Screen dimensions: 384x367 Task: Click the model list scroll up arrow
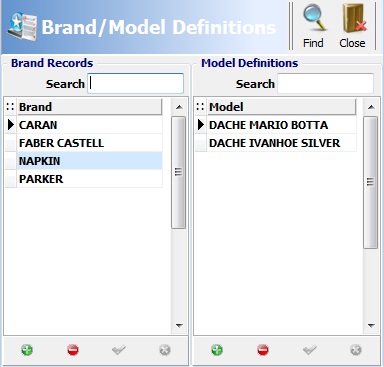pos(371,107)
